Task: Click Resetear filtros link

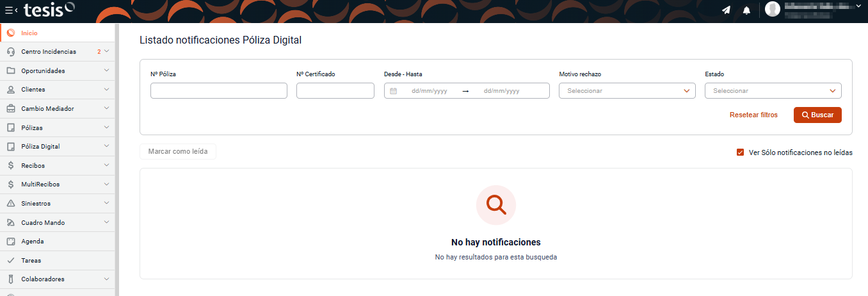Action: (x=753, y=115)
